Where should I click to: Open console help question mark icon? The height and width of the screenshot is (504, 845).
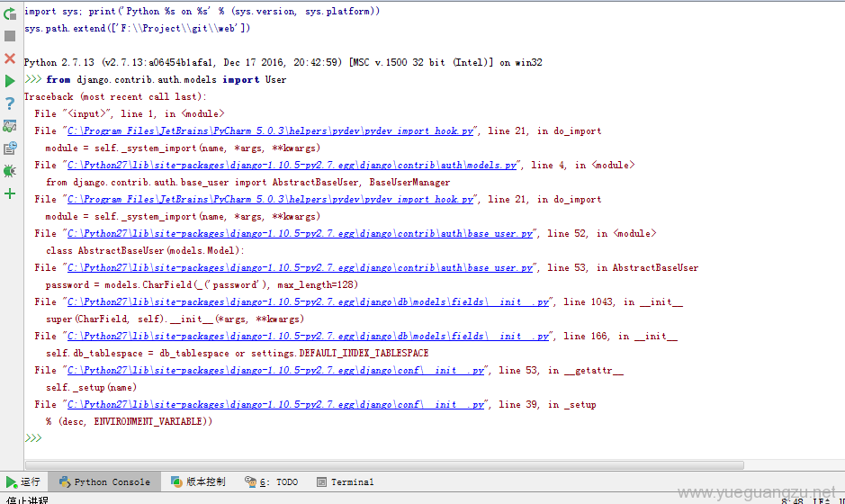[10, 103]
